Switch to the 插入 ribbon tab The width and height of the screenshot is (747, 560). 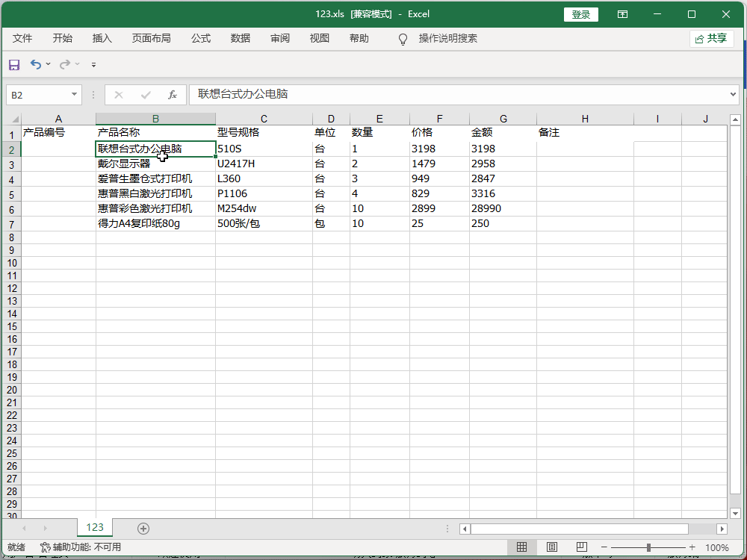point(102,39)
